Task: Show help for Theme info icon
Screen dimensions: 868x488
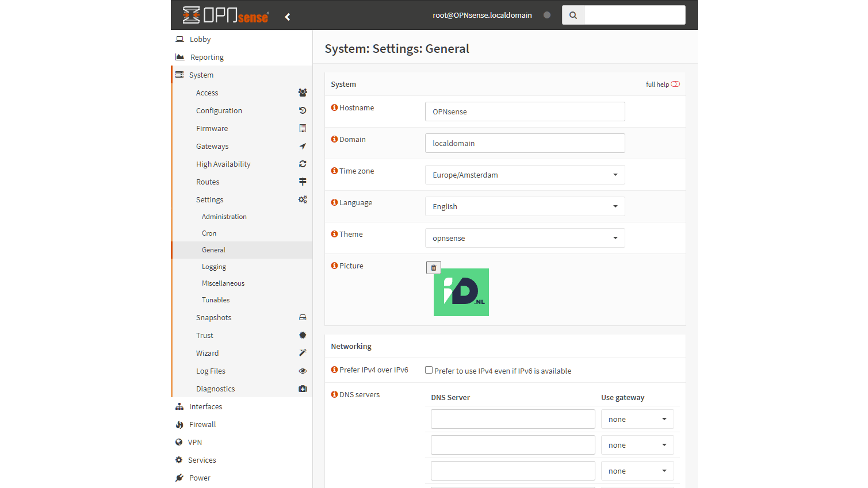Action: pyautogui.click(x=334, y=234)
